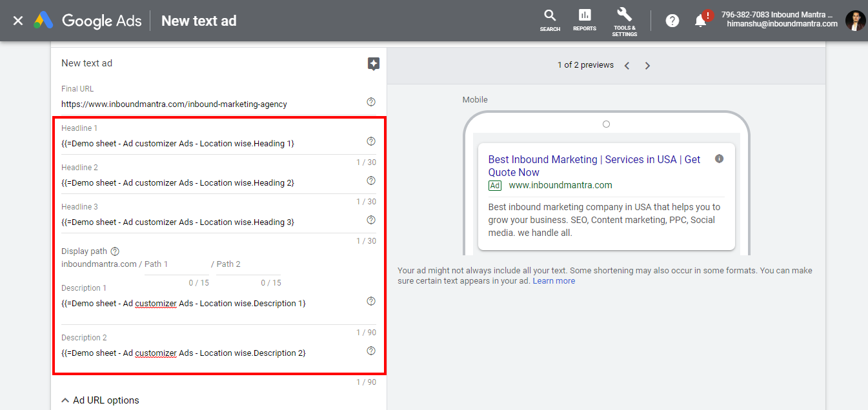Click the green Ad badge in preview
The width and height of the screenshot is (868, 410).
[x=495, y=186]
